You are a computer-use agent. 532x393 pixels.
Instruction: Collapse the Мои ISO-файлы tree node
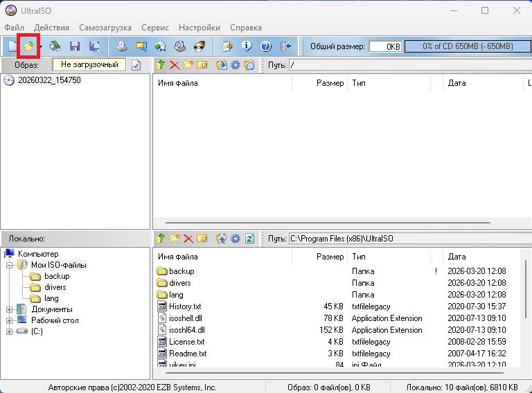pos(9,265)
